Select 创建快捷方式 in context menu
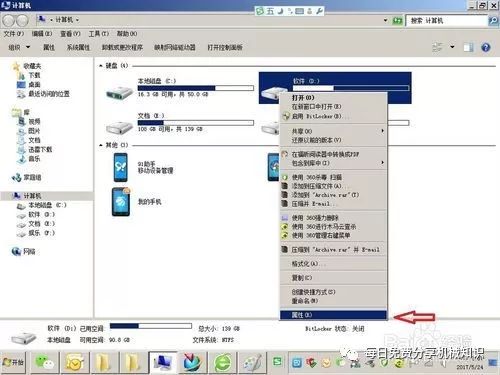The width and height of the screenshot is (500, 375). [333, 292]
